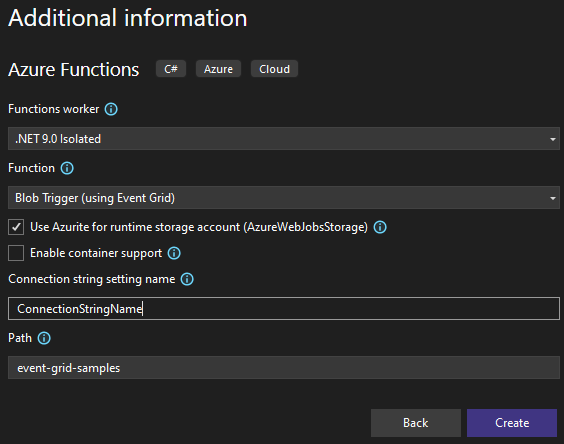Enable container support checkbox
This screenshot has width=564, height=444.
point(16,253)
